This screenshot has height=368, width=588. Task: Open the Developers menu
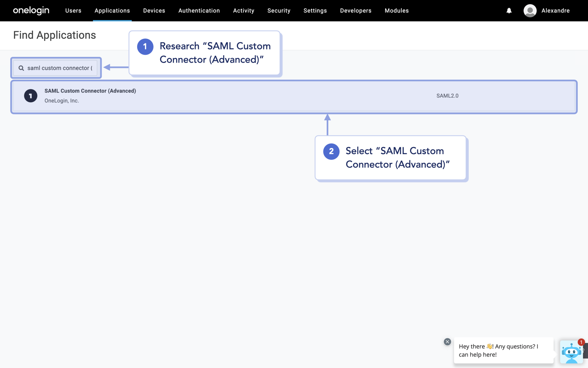356,11
